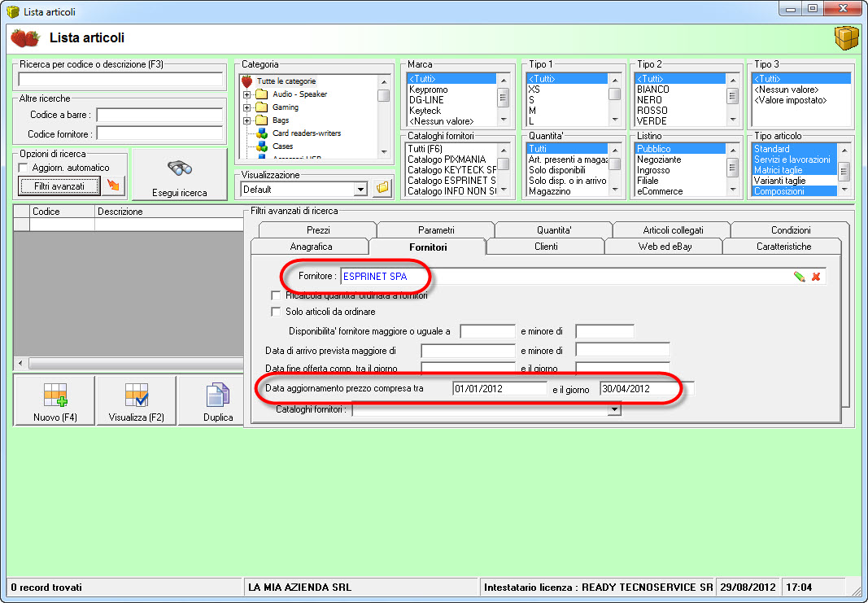The height and width of the screenshot is (603, 868).
Task: Clear supplier with the red X icon
Action: (816, 277)
